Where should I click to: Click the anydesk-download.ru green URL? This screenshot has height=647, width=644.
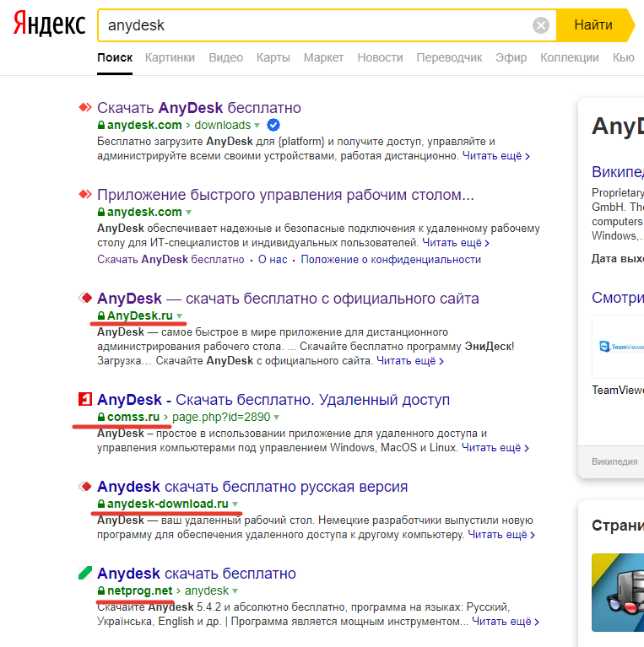[168, 504]
